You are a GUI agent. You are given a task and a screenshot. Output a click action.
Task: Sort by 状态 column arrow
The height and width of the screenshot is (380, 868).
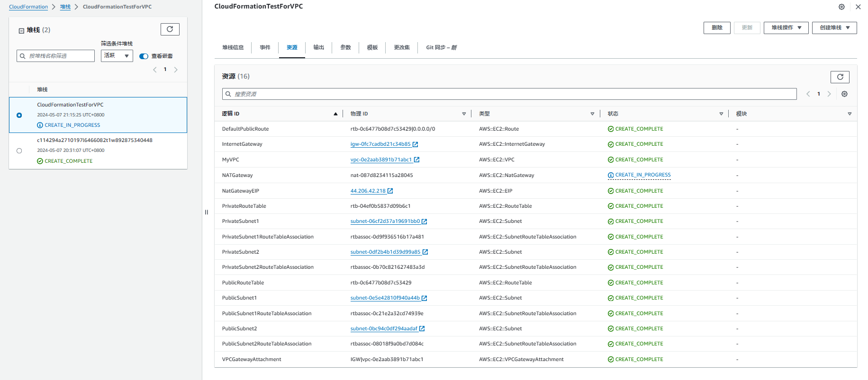point(721,114)
